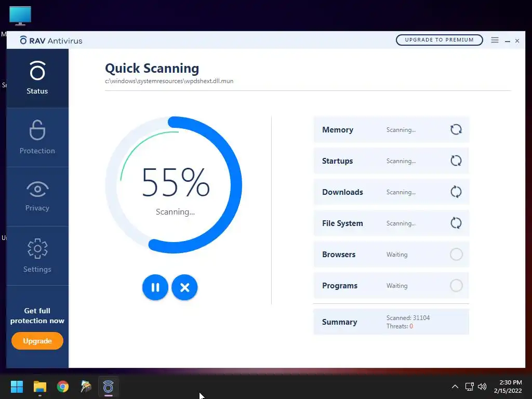Select the Memory scan row label
The image size is (532, 399).
(338, 129)
